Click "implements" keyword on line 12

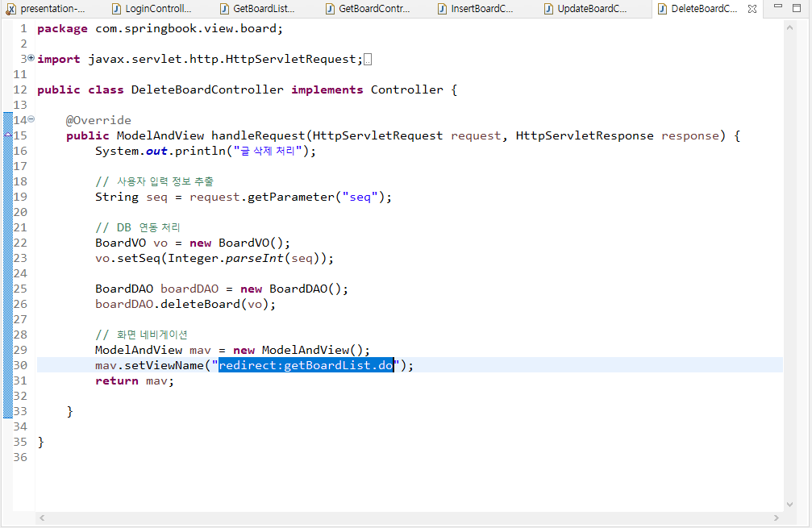pos(327,89)
